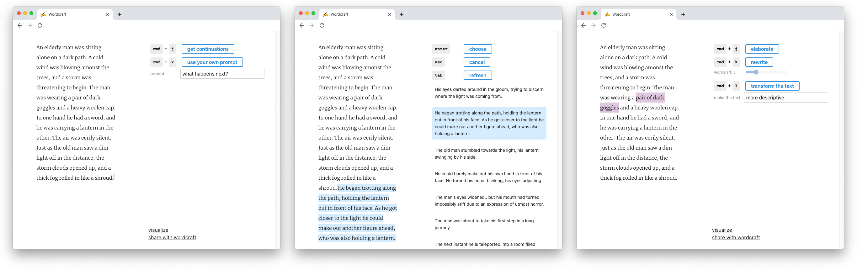Close Wordcraft tab in left window
868x270 pixels.
[x=108, y=14]
